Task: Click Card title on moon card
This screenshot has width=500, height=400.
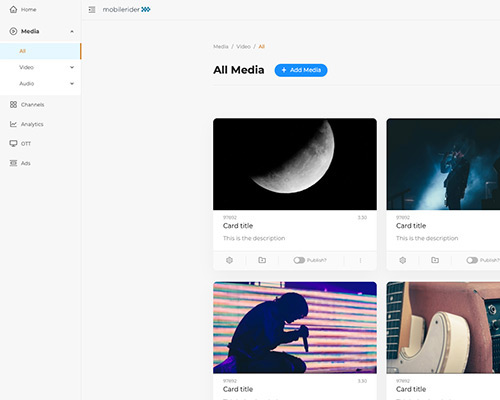Action: pos(238,226)
